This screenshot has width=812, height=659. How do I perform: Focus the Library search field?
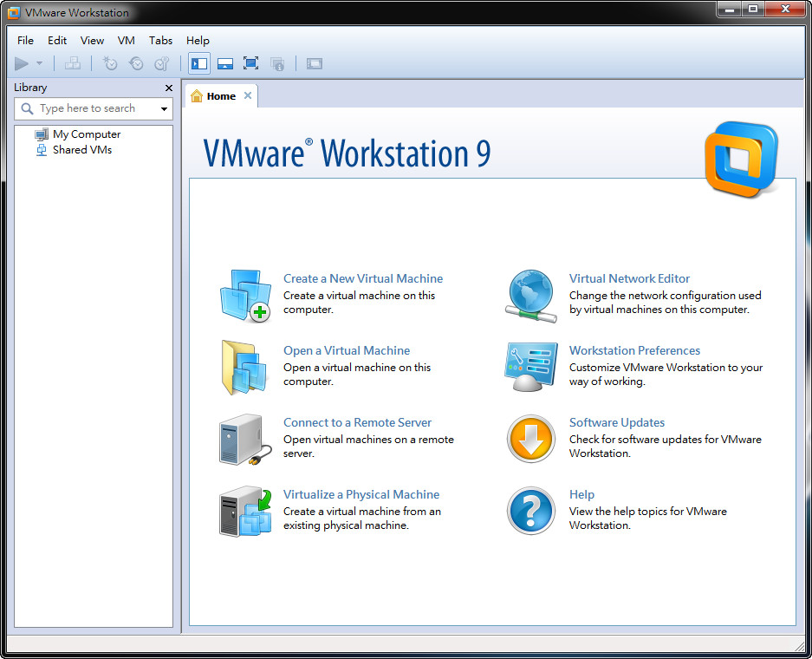pyautogui.click(x=94, y=108)
